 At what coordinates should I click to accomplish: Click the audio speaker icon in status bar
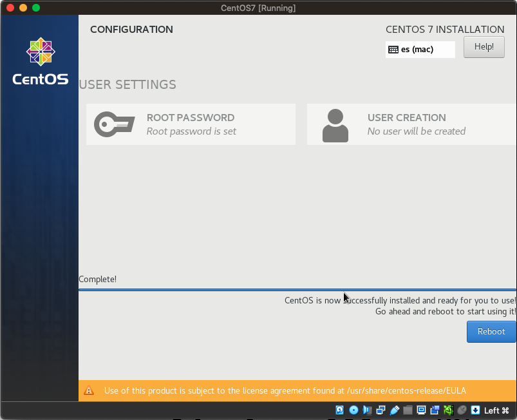[x=367, y=410]
